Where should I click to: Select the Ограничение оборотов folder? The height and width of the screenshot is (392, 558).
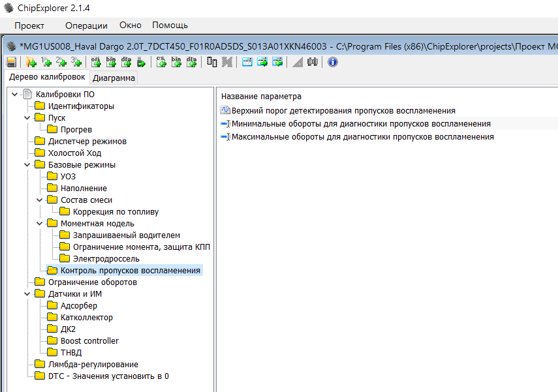(x=92, y=282)
